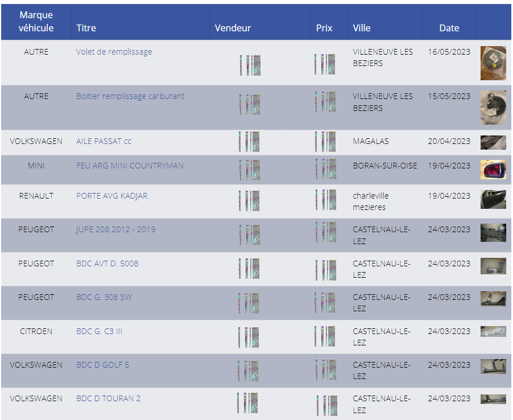
Task: Open 'JUPE 208 2012 - 2019' listing
Action: (116, 229)
